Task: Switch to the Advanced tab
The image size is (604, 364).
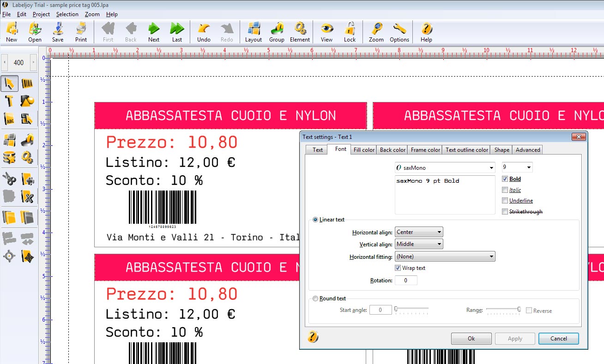Action: tap(528, 150)
